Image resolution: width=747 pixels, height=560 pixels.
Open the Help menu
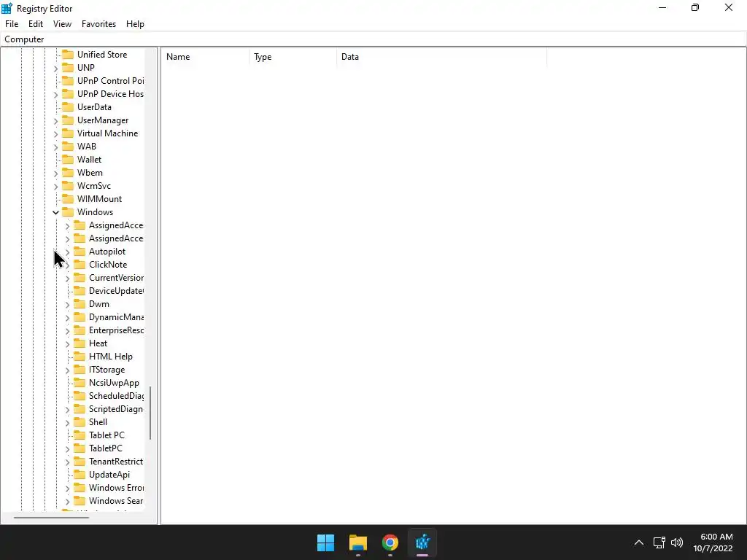pos(135,24)
